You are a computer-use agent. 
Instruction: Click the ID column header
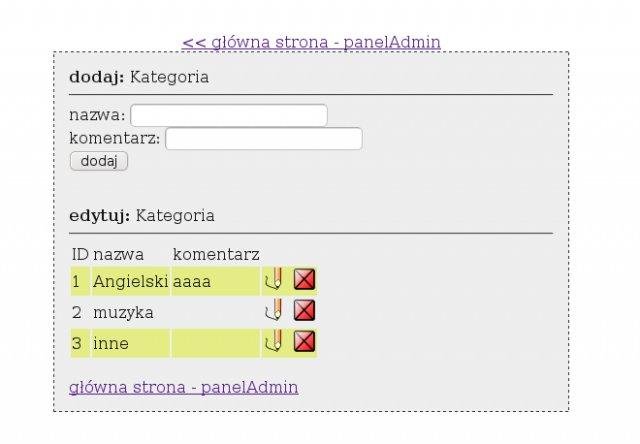(80, 254)
